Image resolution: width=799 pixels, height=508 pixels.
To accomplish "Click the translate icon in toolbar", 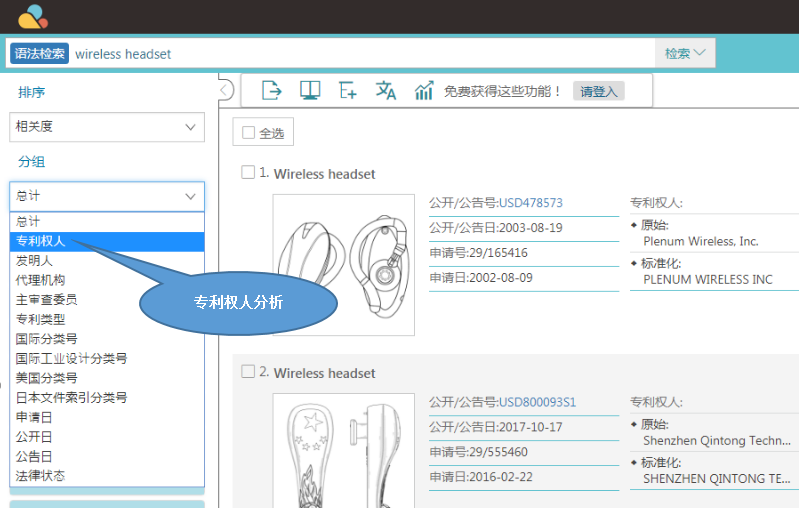I will [x=386, y=90].
